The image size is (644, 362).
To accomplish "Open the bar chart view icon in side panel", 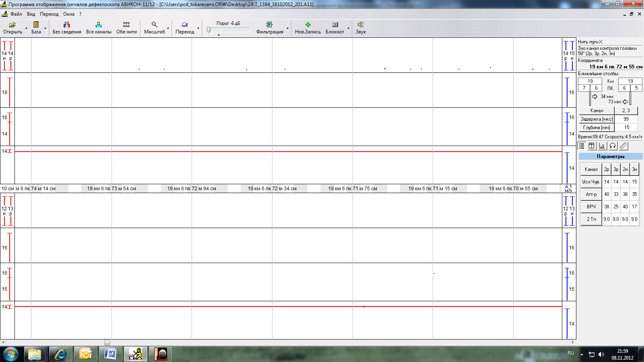I will [602, 146].
